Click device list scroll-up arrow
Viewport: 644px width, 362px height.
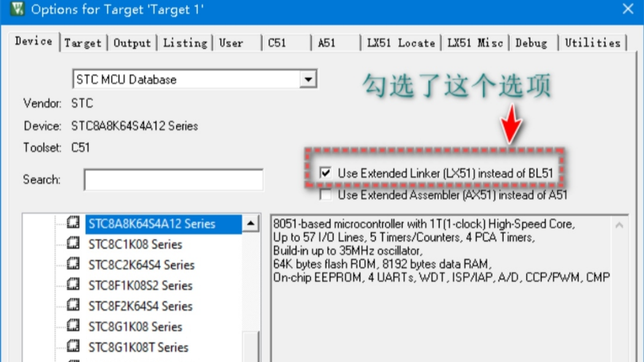click(x=251, y=224)
